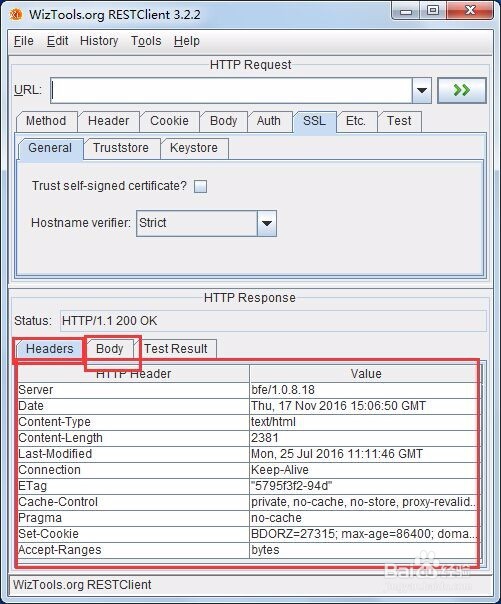Open the Tools menu

coord(146,41)
